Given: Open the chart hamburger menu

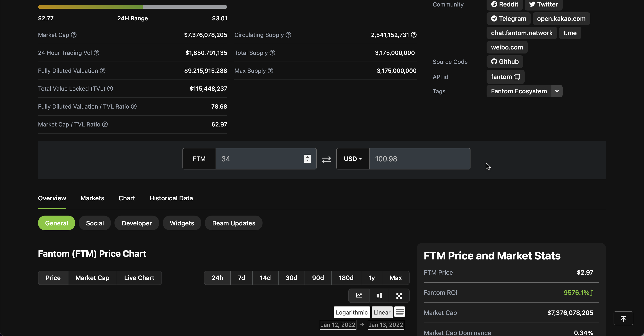Looking at the screenshot, I should (400, 312).
